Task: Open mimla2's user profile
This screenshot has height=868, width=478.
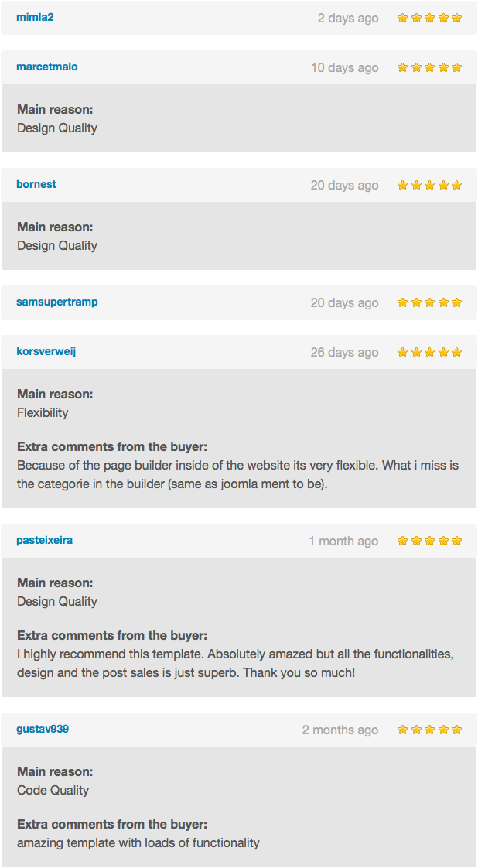Action: [35, 17]
